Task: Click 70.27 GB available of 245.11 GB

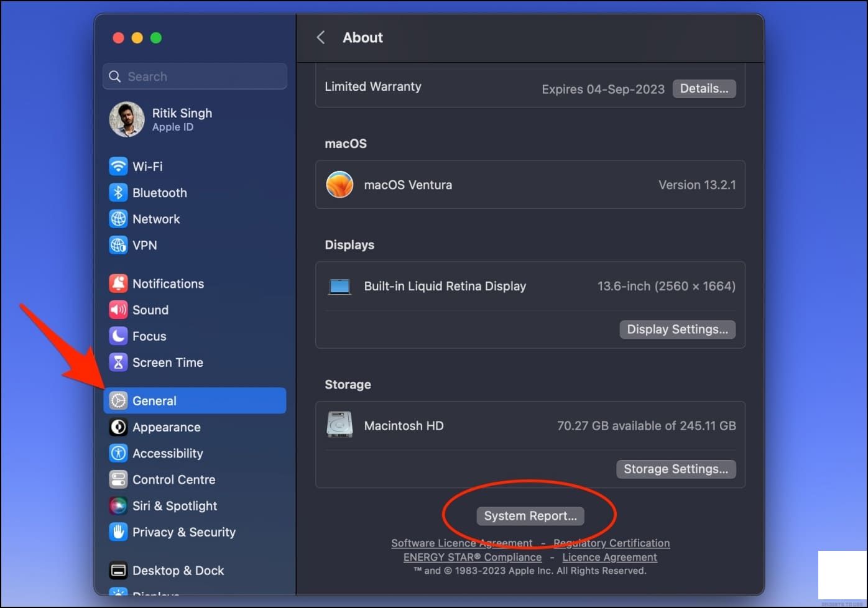Action: (x=647, y=426)
